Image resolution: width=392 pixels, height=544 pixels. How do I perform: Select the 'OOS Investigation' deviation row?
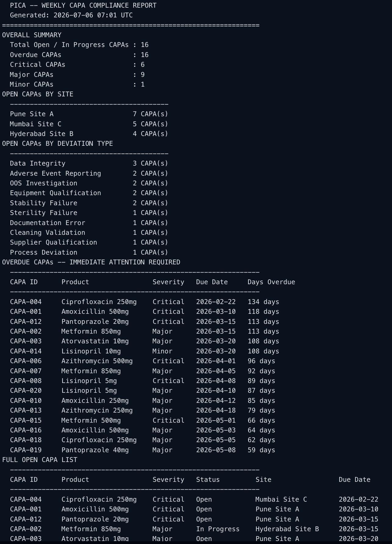pyautogui.click(x=89, y=183)
